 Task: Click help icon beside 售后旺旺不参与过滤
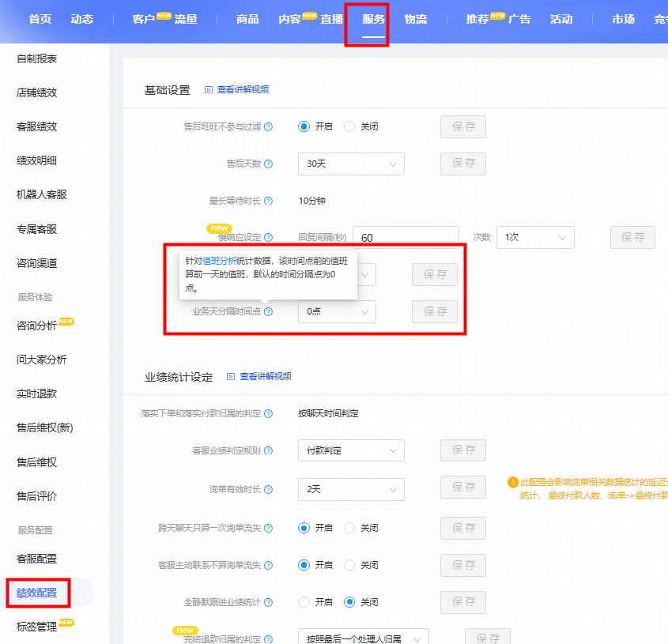[268, 127]
